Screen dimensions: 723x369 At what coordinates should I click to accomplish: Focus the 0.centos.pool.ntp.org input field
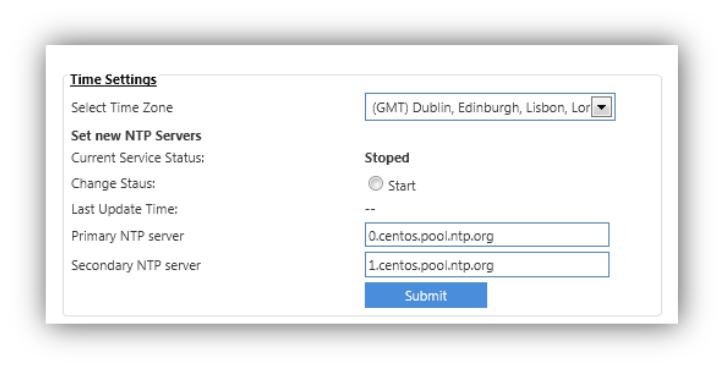pos(487,235)
